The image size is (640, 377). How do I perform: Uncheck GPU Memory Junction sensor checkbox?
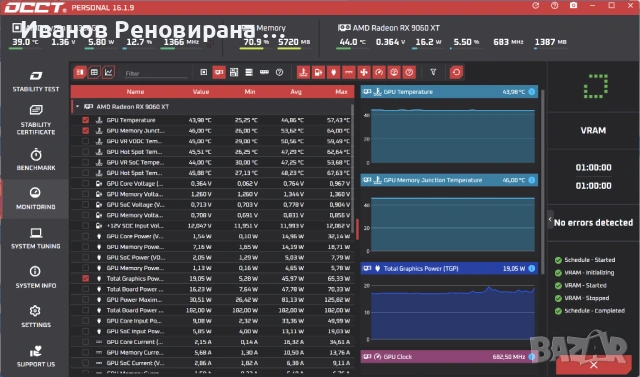(x=85, y=131)
